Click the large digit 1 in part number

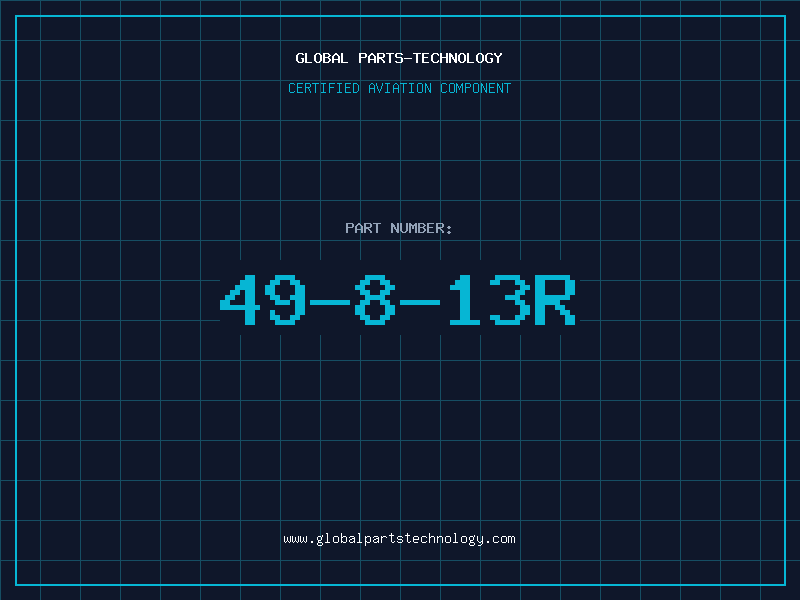tap(465, 299)
